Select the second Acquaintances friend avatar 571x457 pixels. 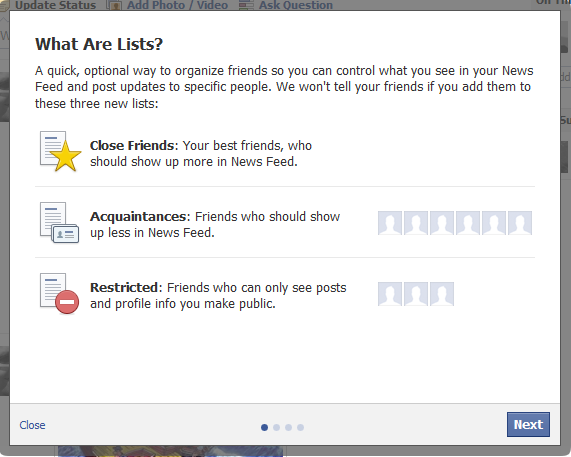[416, 223]
